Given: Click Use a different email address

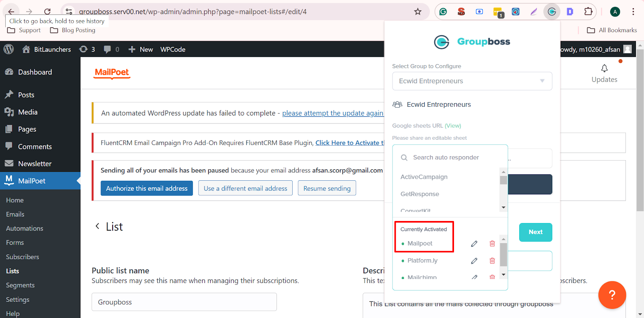Looking at the screenshot, I should pos(246,188).
